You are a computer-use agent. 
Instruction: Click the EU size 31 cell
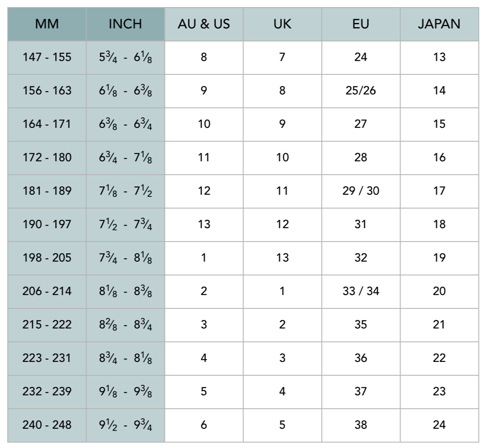point(361,224)
